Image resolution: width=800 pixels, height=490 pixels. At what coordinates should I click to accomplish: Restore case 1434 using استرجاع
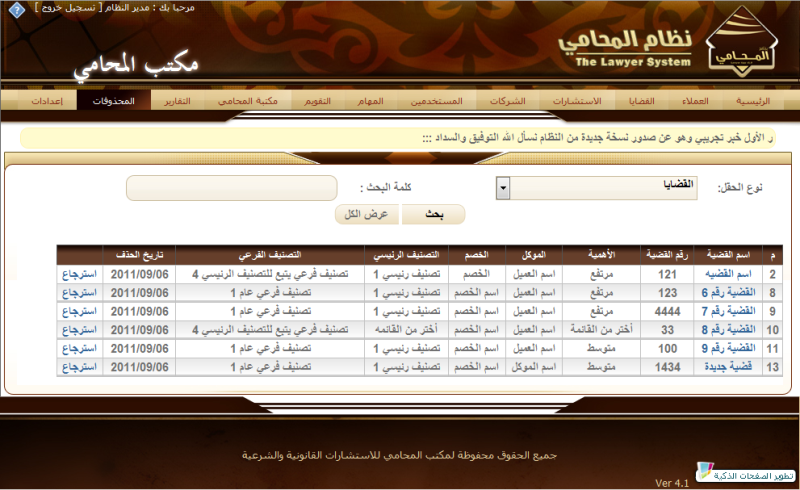pyautogui.click(x=80, y=368)
